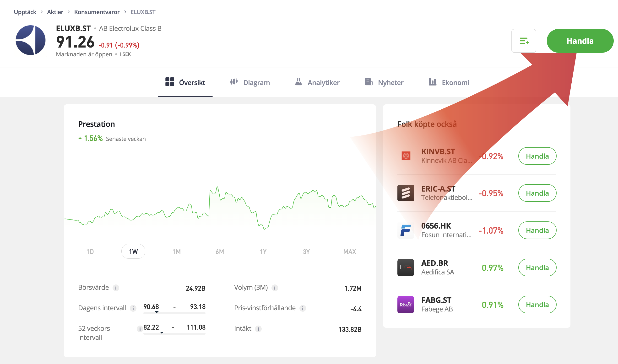Click info icon beside Intäkt
The height and width of the screenshot is (364, 618).
[x=258, y=329]
